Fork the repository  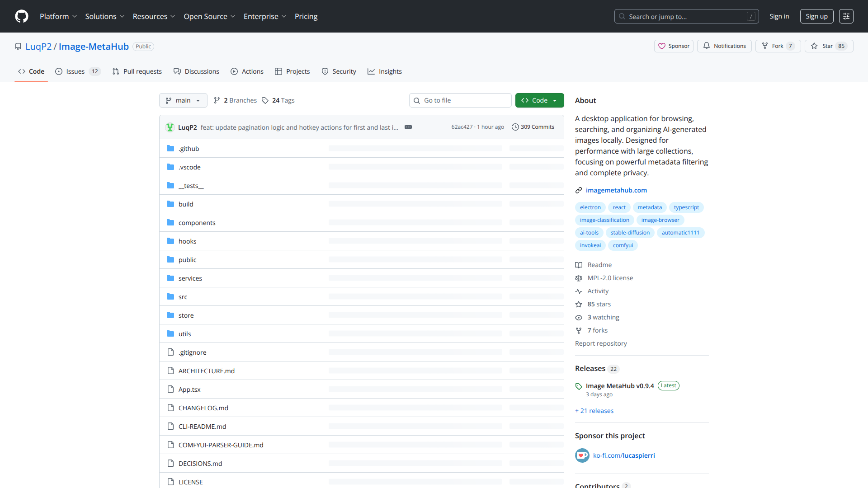click(778, 46)
